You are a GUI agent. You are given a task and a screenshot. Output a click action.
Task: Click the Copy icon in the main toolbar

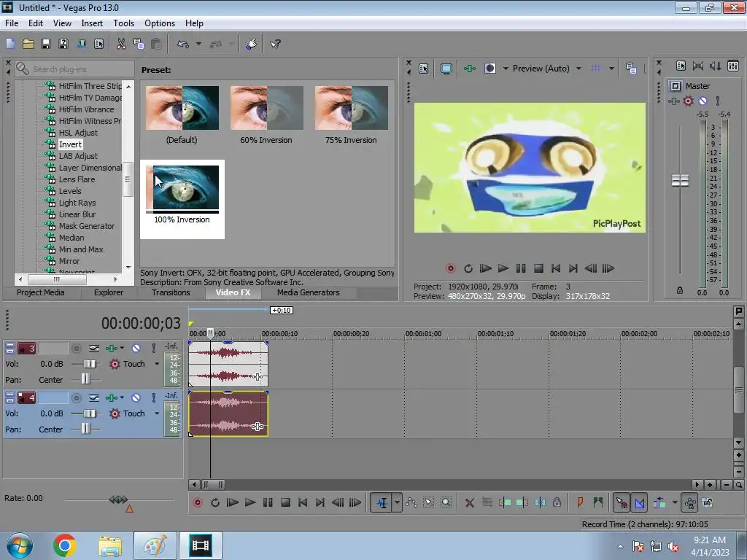tap(139, 44)
